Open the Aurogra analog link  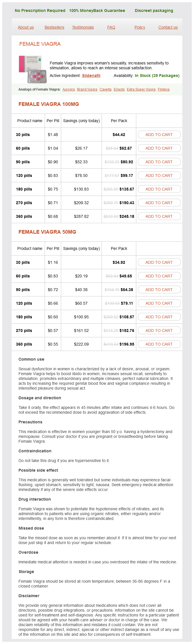(x=69, y=89)
